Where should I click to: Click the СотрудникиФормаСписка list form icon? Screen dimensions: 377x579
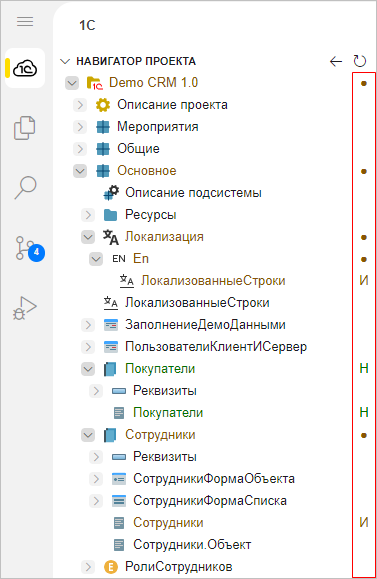(x=119, y=501)
